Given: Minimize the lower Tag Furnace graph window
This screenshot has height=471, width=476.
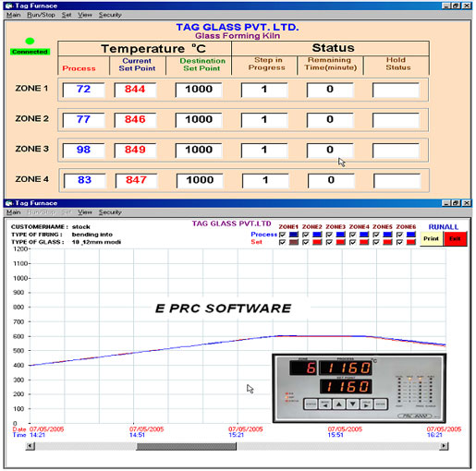Looking at the screenshot, I should [446, 203].
